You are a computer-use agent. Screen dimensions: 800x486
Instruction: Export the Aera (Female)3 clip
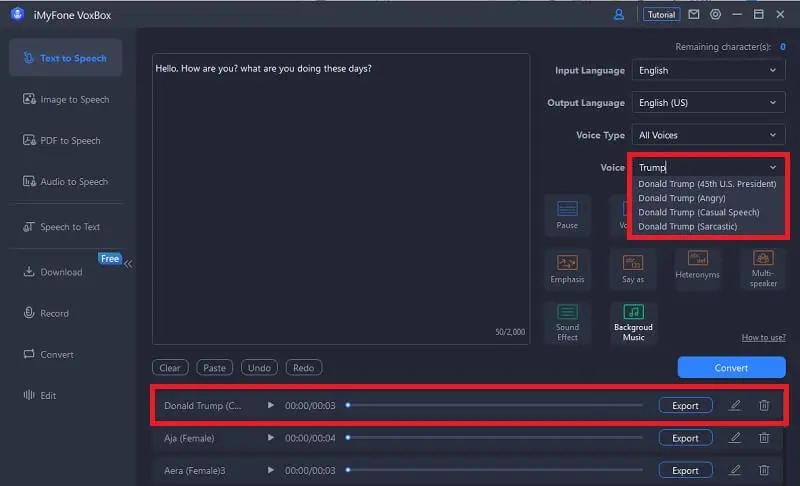point(685,470)
